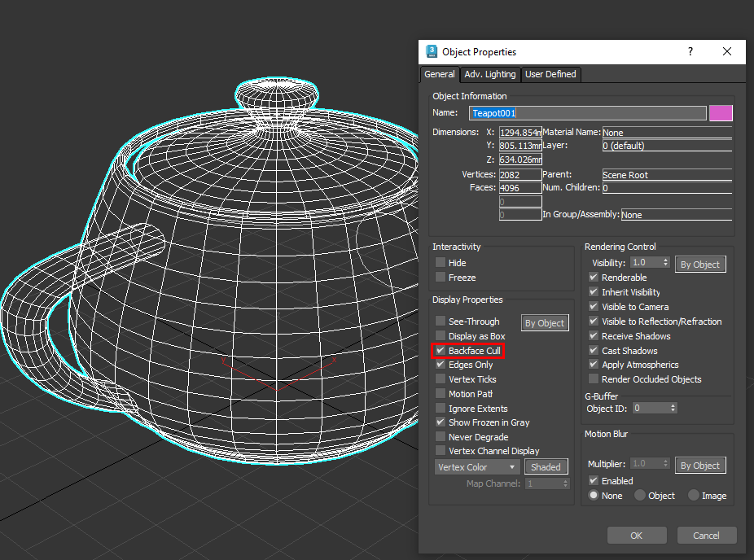754x560 pixels.
Task: Toggle the Hide checkbox
Action: click(440, 262)
